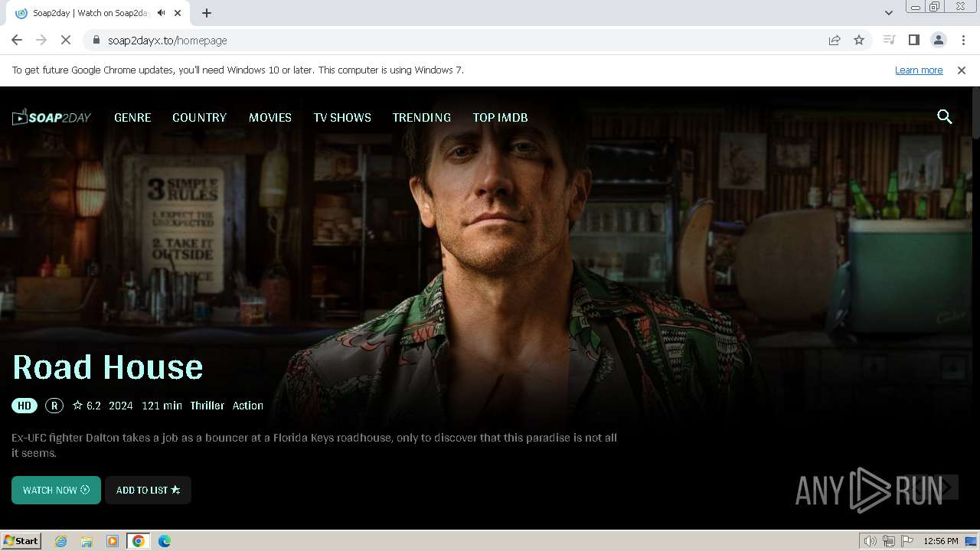Open the COUNTRY menu
980x551 pixels.
pos(199,117)
